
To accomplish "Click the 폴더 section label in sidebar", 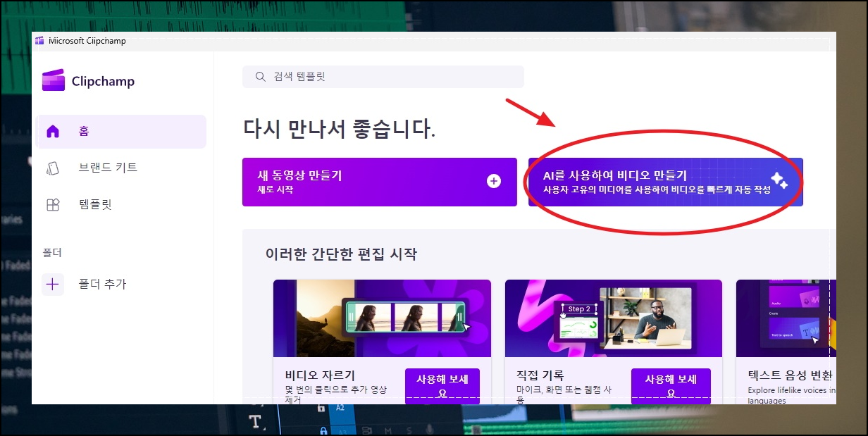I will [53, 252].
